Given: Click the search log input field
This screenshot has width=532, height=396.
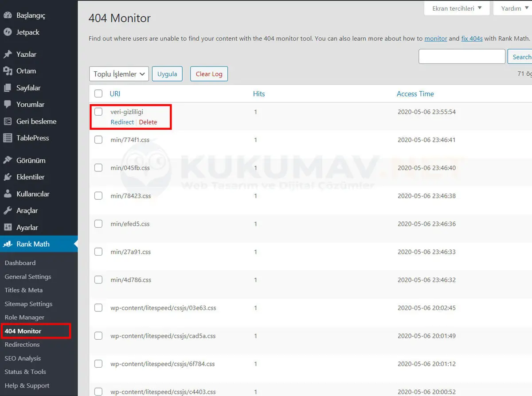Looking at the screenshot, I should (462, 57).
